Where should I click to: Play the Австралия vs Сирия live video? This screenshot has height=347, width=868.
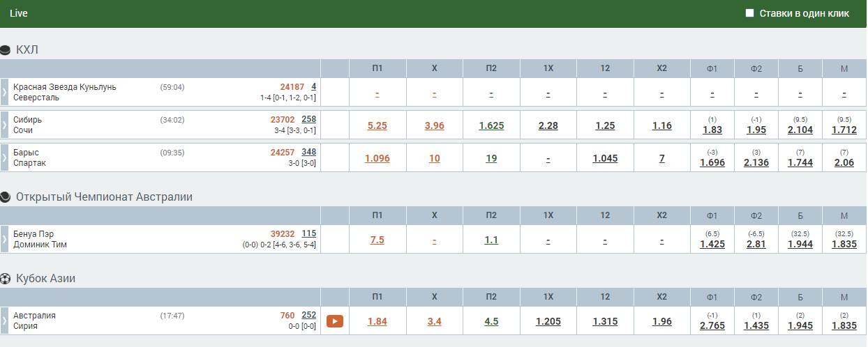[x=335, y=321]
